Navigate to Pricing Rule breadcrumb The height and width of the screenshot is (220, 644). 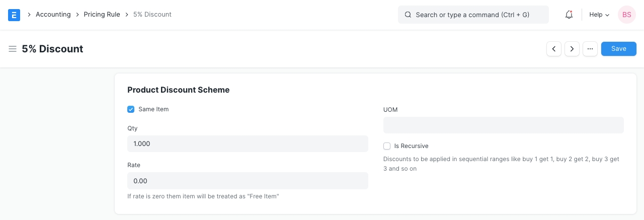click(102, 15)
